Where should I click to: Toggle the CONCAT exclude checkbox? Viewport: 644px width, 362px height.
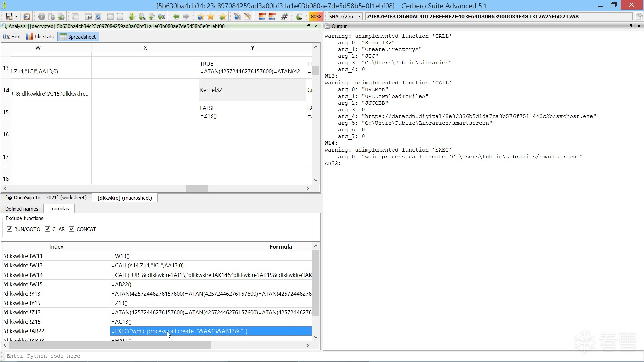(72, 229)
